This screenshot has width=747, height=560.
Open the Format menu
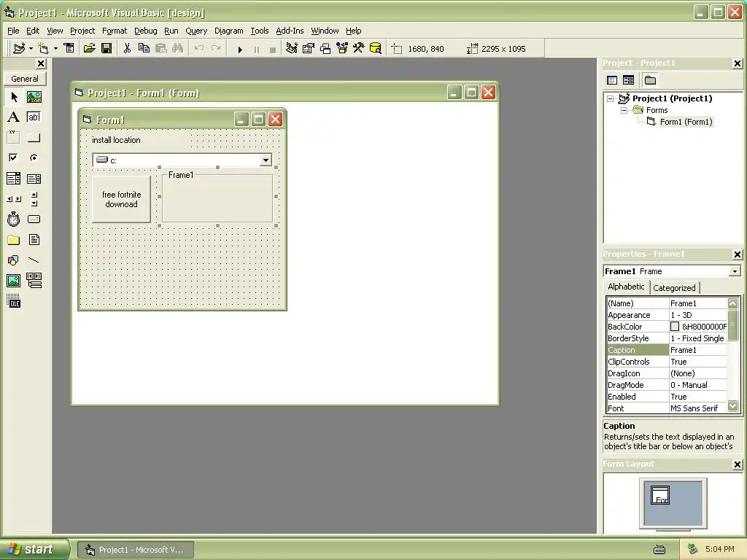point(115,31)
